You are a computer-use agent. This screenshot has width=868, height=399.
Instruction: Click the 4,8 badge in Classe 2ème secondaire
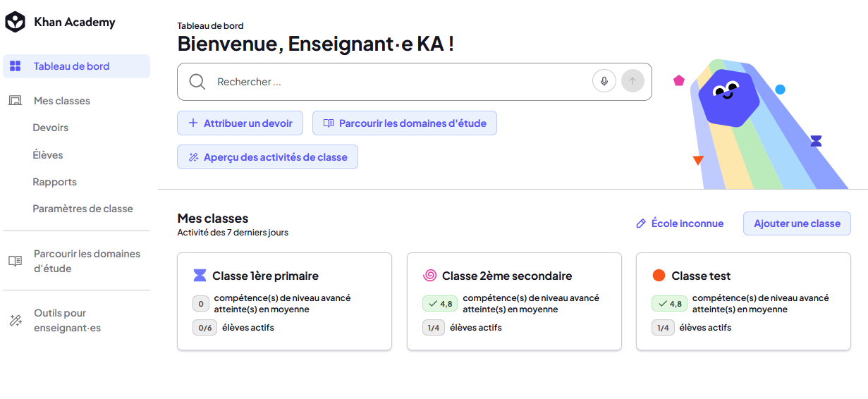pyautogui.click(x=441, y=304)
